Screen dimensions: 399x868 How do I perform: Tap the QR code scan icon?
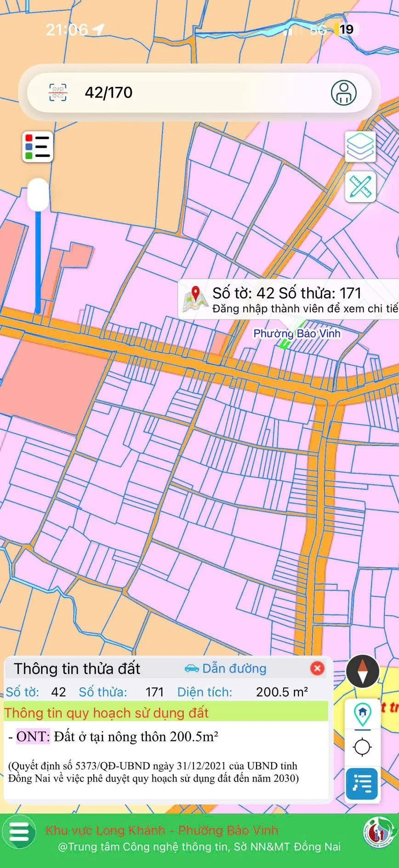[58, 92]
